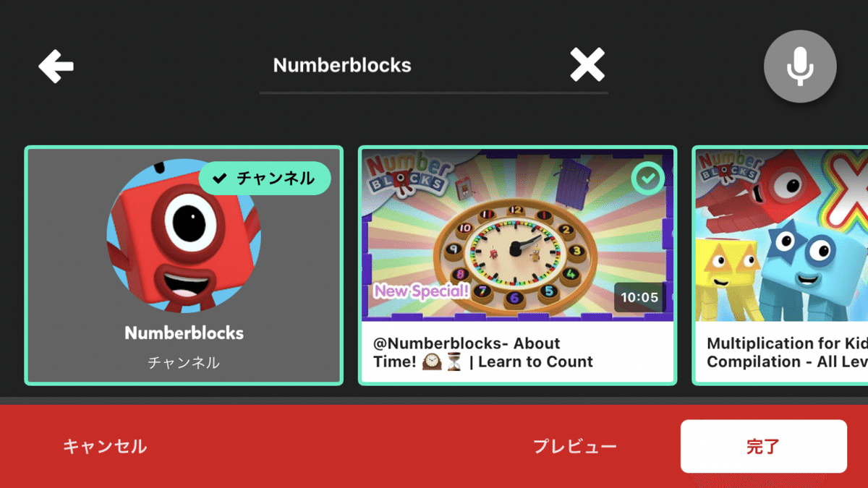Click the New Special! label on thumbnail
Image resolution: width=868 pixels, height=488 pixels.
tap(422, 291)
